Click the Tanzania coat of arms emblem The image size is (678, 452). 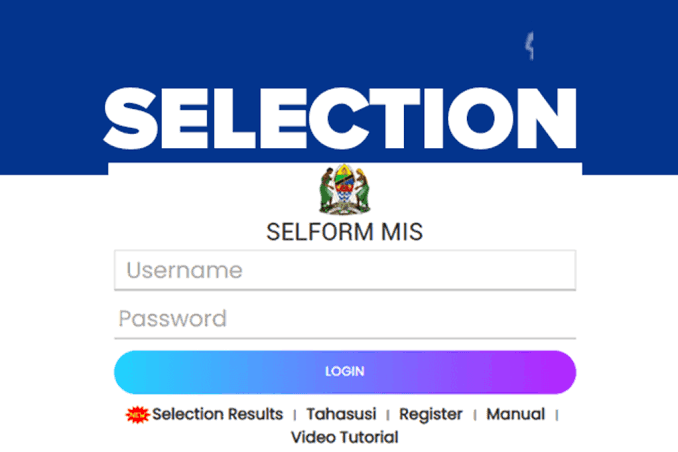344,189
